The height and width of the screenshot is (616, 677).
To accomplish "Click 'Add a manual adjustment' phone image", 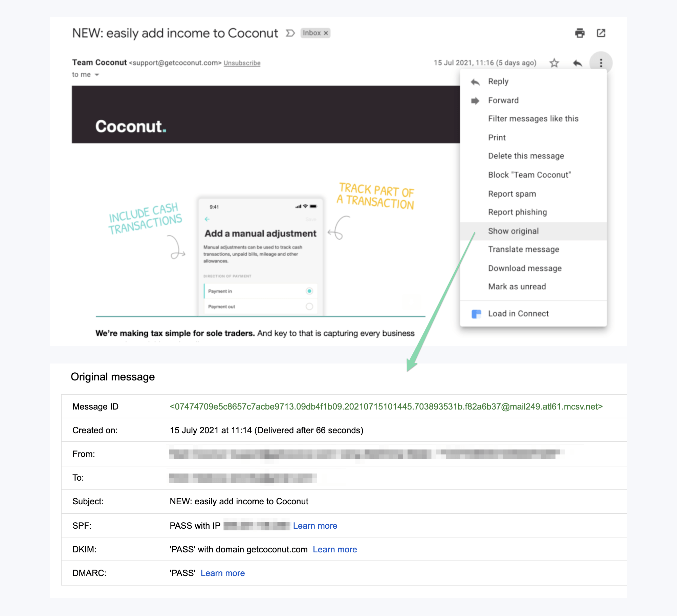I will [x=260, y=257].
